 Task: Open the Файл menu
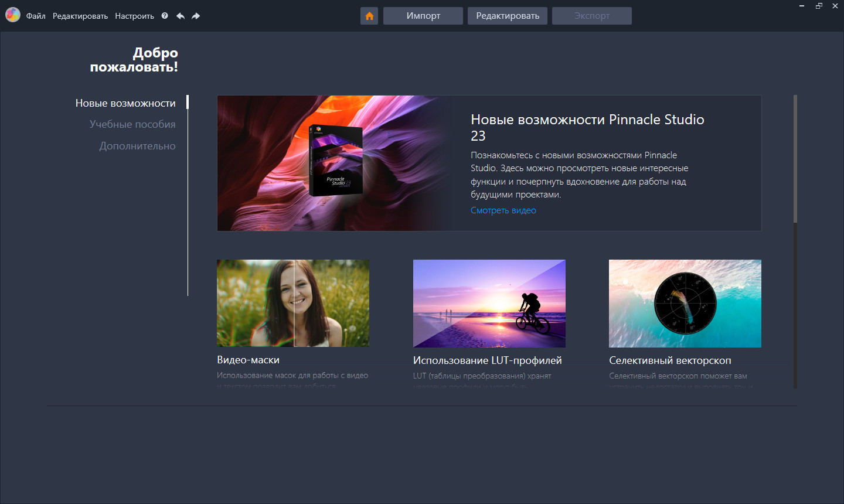tap(36, 16)
